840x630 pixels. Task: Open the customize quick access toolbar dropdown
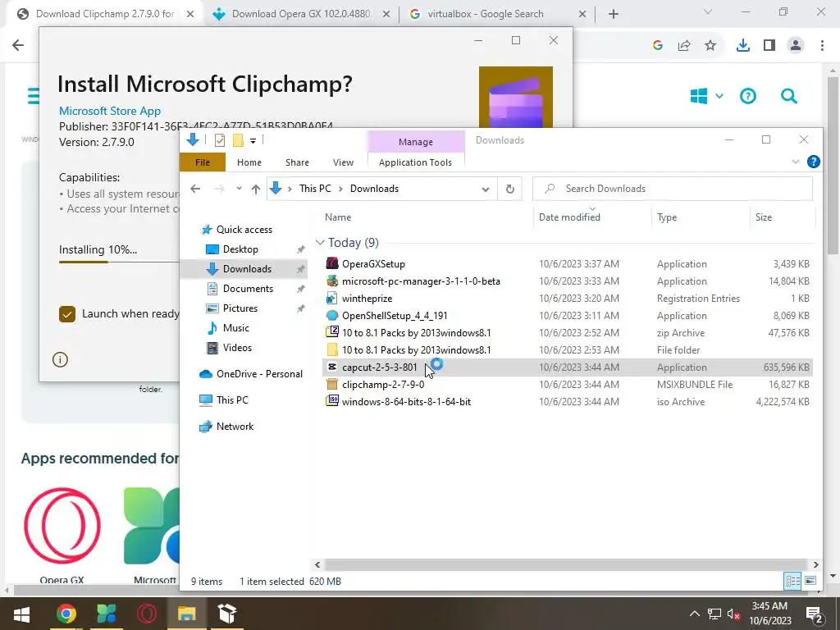(253, 141)
